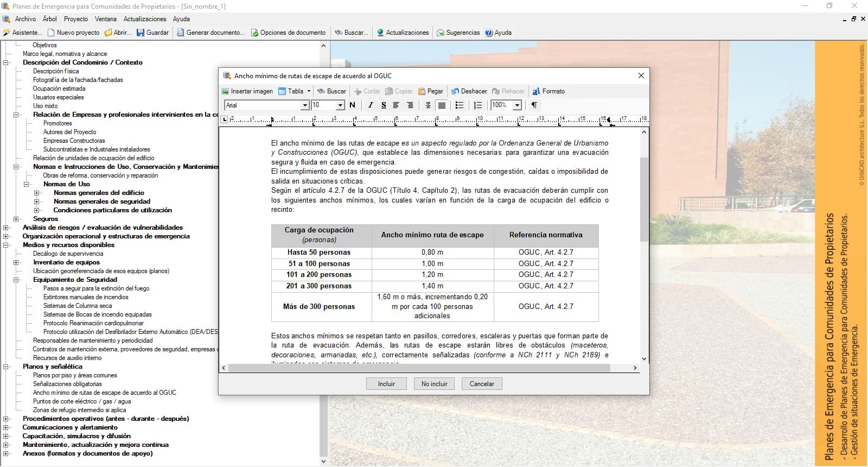Image resolution: width=868 pixels, height=467 pixels.
Task: Open the 100% zoom dropdown
Action: point(517,105)
